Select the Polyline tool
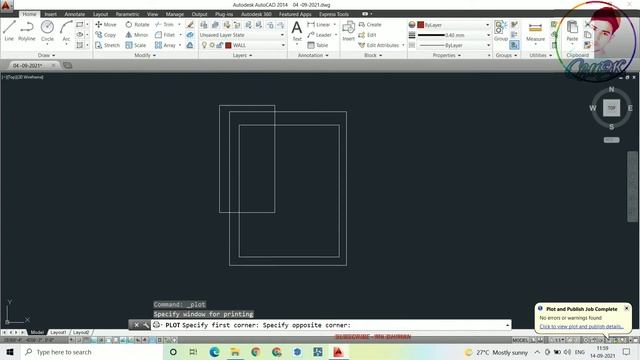Image resolution: width=640 pixels, height=360 pixels. (27, 31)
